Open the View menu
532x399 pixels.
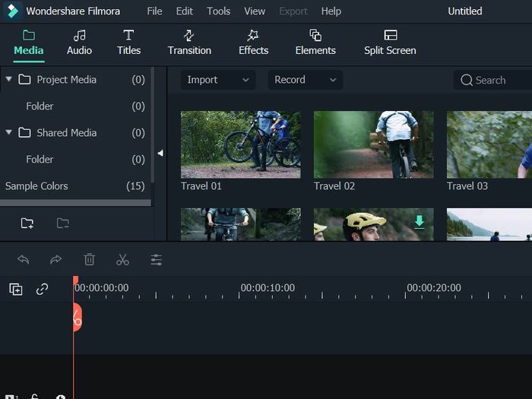pyautogui.click(x=255, y=11)
